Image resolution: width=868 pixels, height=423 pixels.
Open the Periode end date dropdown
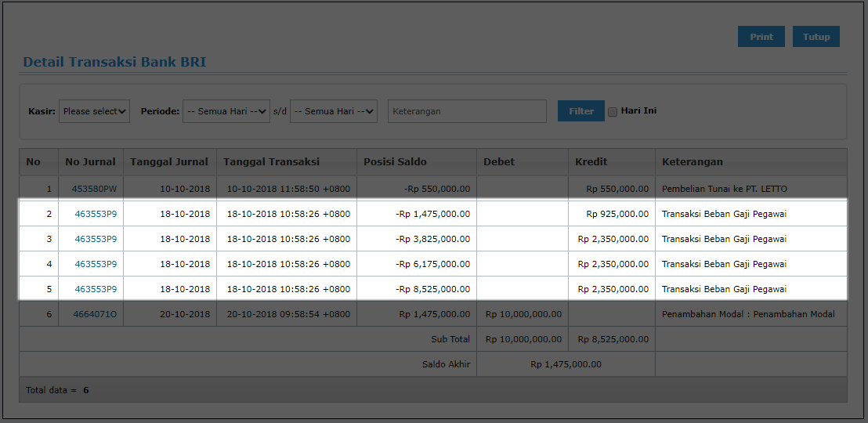[334, 111]
